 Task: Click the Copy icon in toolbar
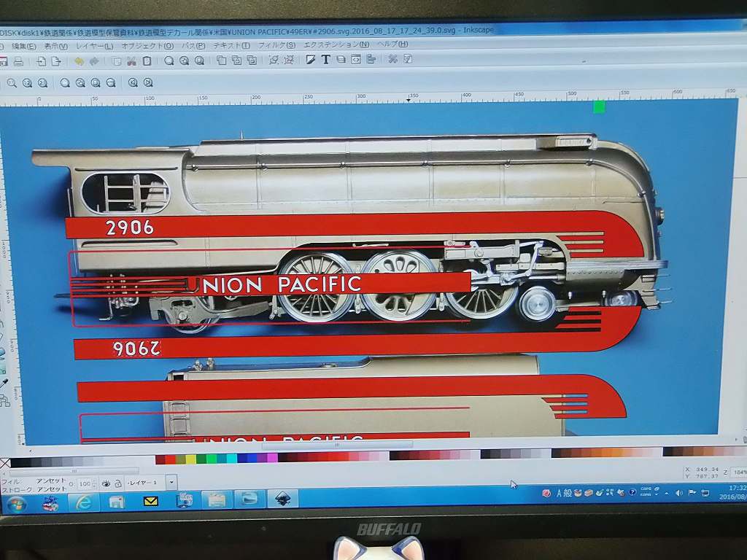pyautogui.click(x=117, y=61)
